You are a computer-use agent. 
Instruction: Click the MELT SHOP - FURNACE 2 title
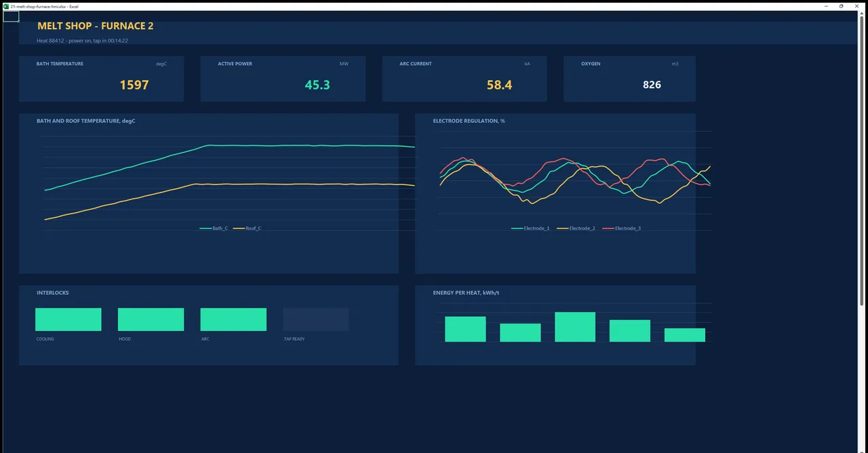pyautogui.click(x=96, y=26)
